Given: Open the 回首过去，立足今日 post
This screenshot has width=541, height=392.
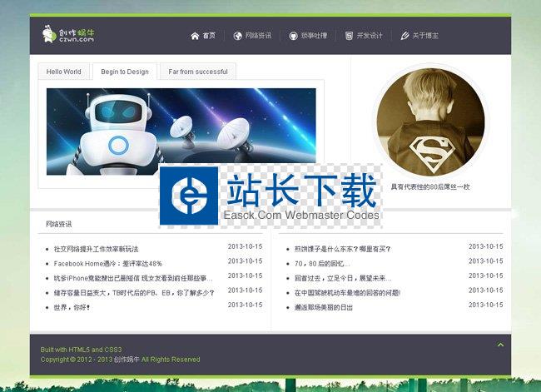Looking at the screenshot, I should [x=343, y=278].
